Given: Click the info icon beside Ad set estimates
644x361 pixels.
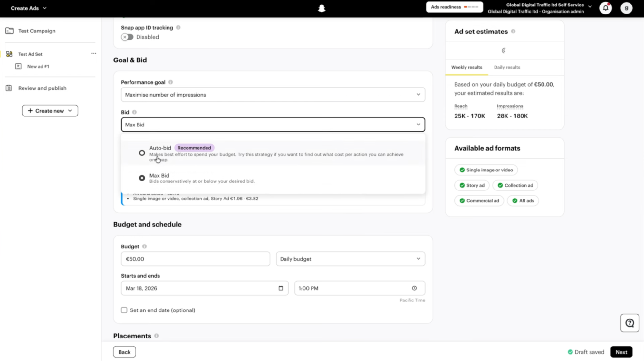Looking at the screenshot, I should click(x=513, y=32).
